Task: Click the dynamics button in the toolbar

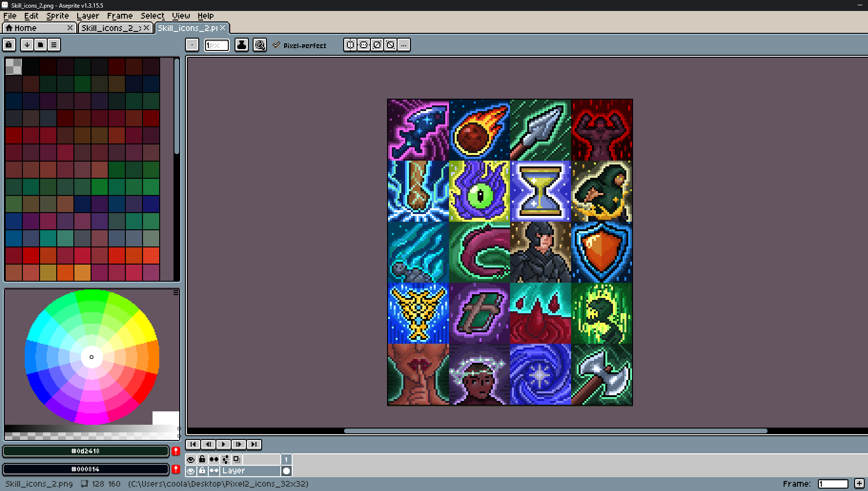Action: point(260,45)
